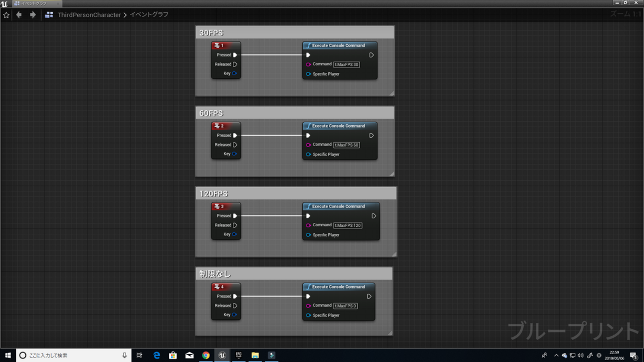Click the 30FPS comment box corner handle

pos(391,93)
